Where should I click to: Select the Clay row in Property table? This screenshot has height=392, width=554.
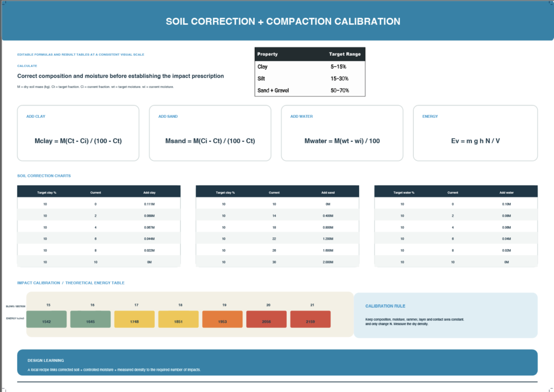[x=310, y=67]
